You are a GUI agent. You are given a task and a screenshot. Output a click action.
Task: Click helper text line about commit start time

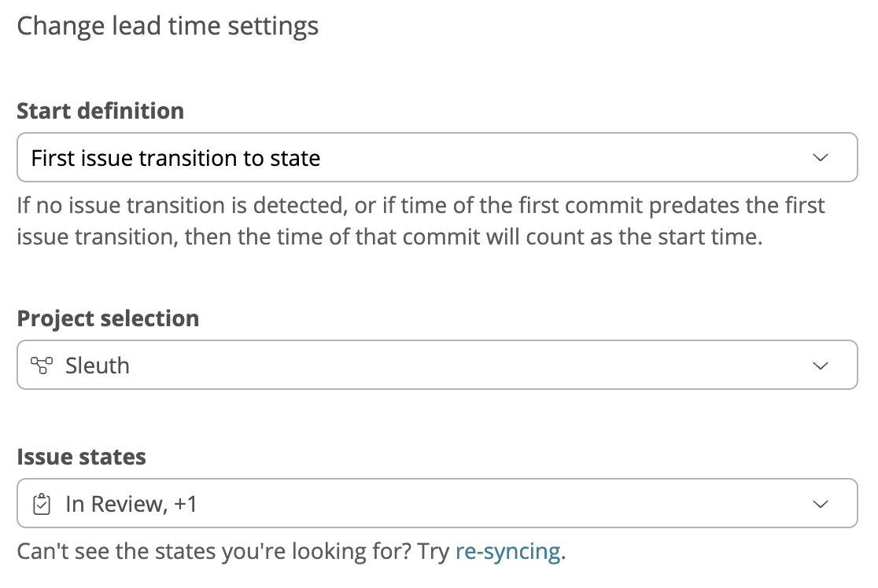[x=389, y=237]
